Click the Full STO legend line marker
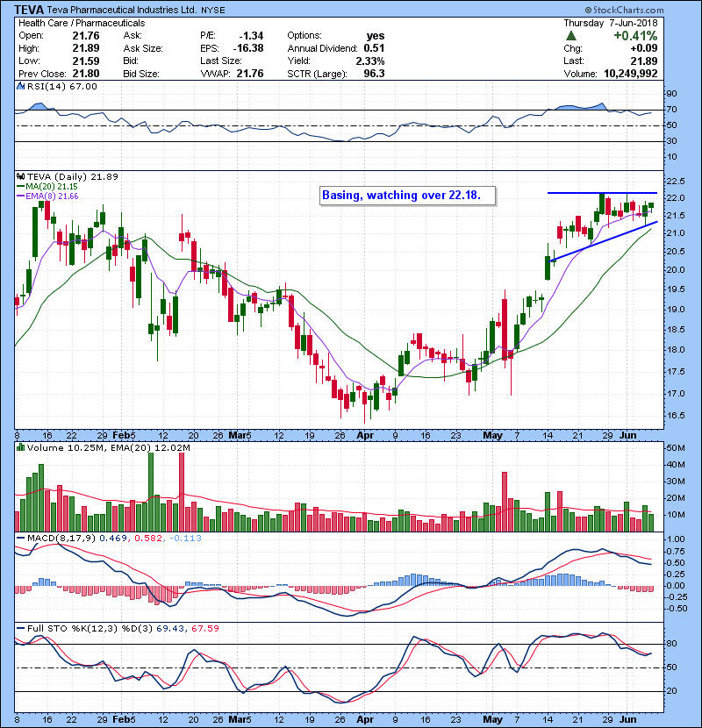Viewport: 702px width, 728px height. 21,629
